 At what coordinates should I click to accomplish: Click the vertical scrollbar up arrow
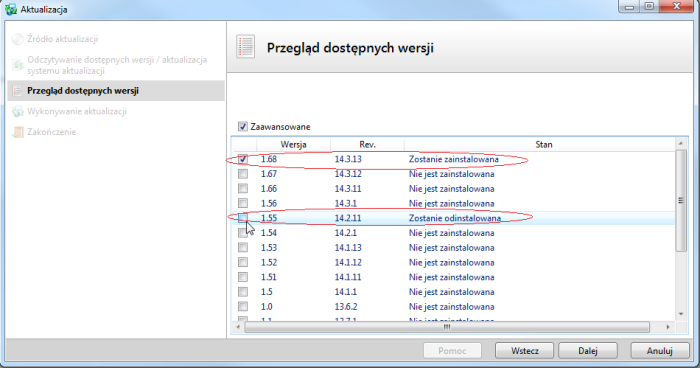click(681, 143)
